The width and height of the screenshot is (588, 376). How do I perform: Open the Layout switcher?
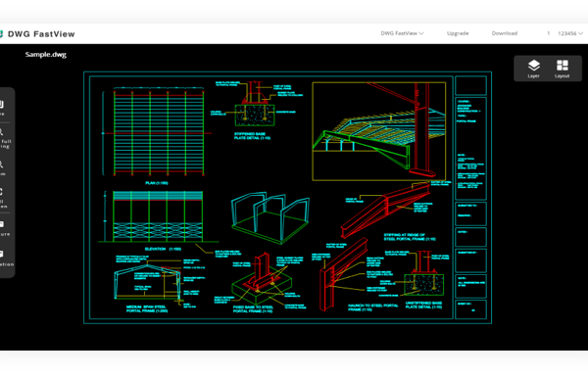coord(563,69)
